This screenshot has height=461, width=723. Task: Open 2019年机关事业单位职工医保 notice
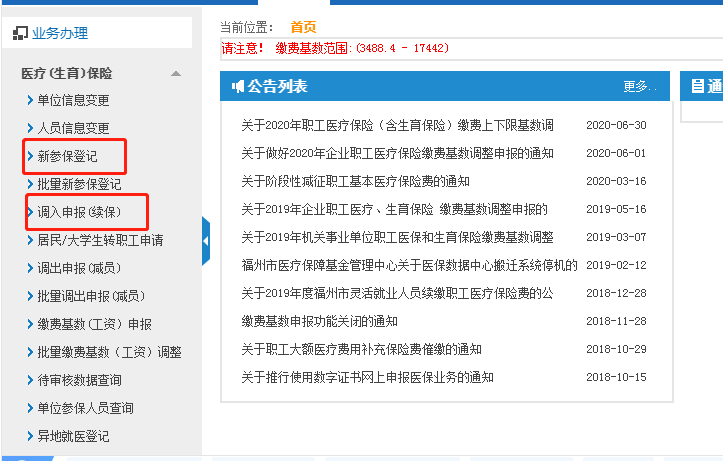coord(397,237)
